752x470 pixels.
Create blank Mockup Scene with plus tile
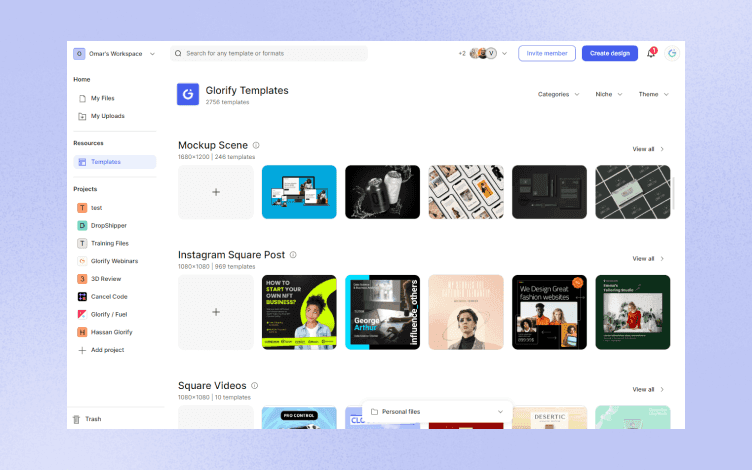point(216,192)
